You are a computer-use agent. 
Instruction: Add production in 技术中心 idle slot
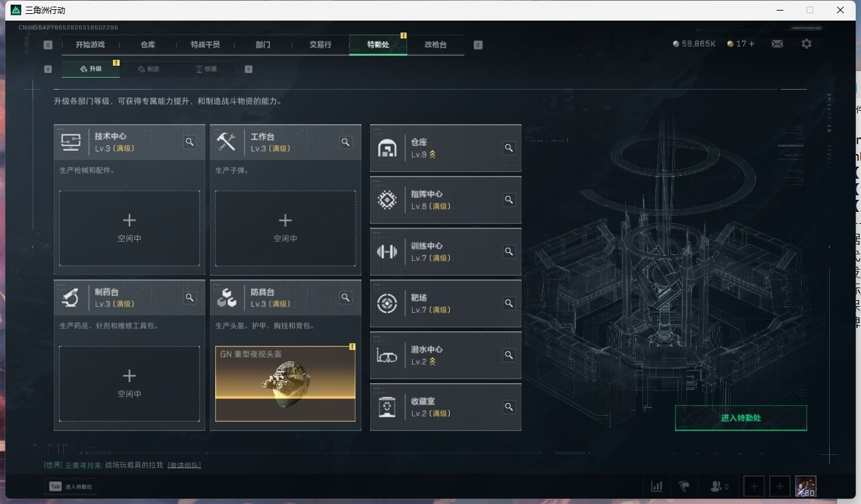(130, 228)
